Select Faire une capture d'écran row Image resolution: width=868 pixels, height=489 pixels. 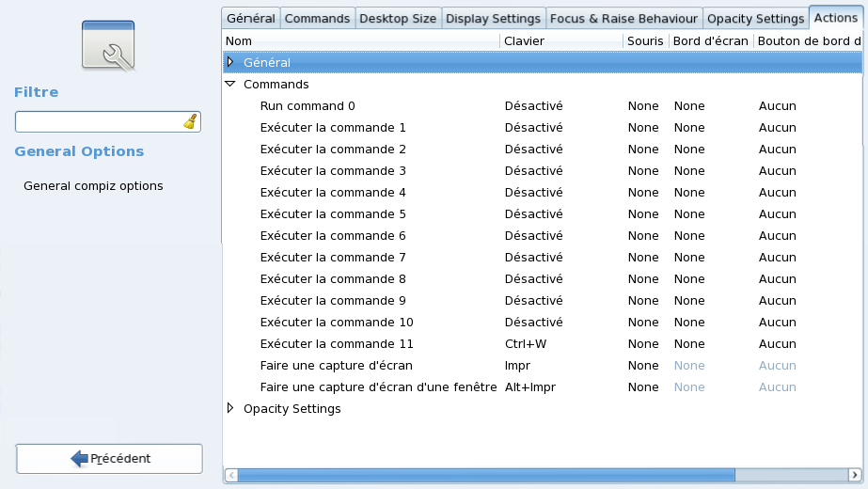(336, 365)
